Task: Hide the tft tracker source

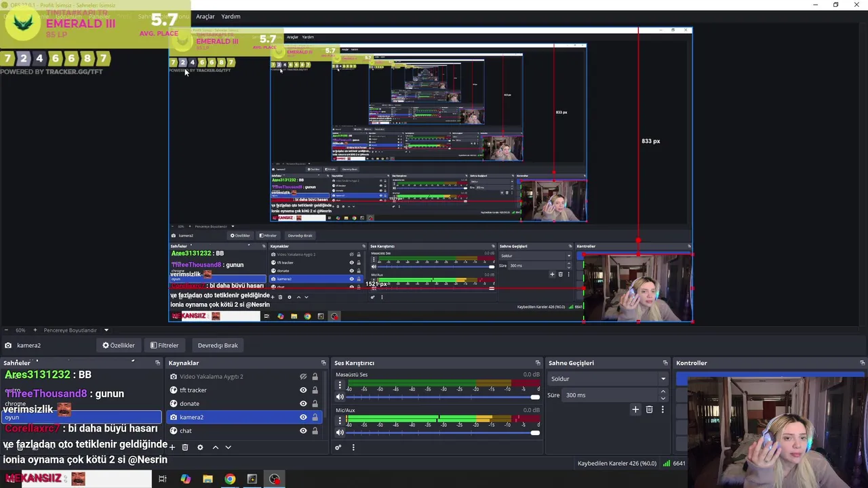Action: pos(303,390)
